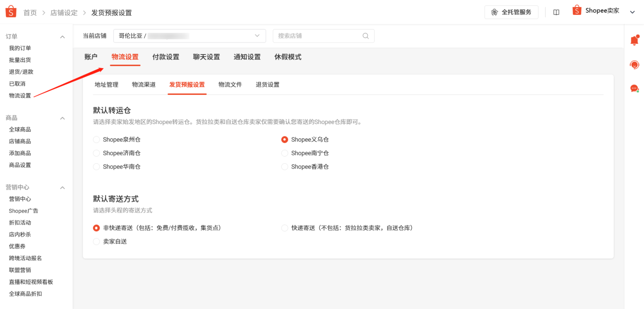Select Shopee香港仓 warehouse option
The height and width of the screenshot is (309, 644).
284,167
